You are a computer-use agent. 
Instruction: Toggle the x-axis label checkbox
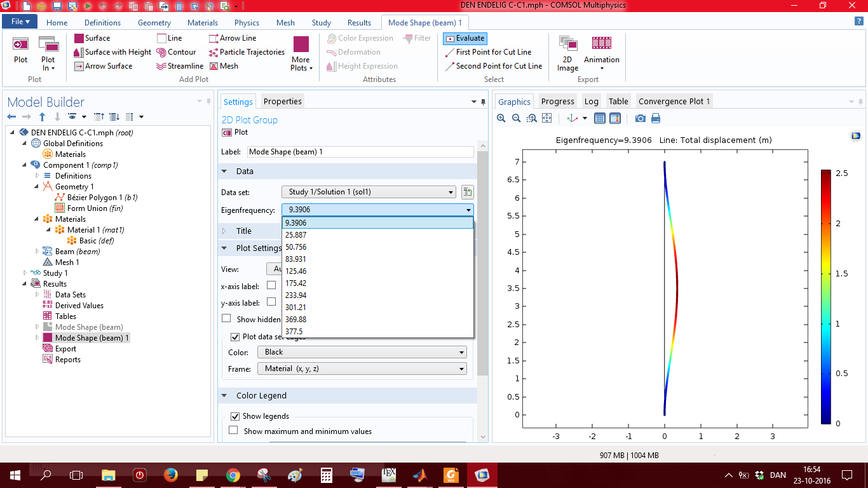point(271,285)
